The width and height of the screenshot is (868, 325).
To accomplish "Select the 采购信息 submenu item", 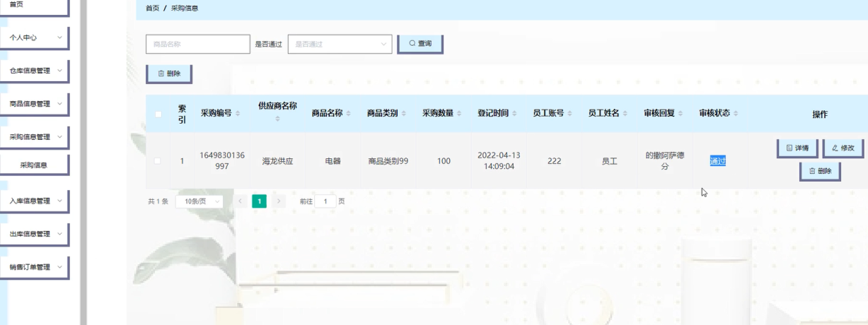I will pos(34,165).
